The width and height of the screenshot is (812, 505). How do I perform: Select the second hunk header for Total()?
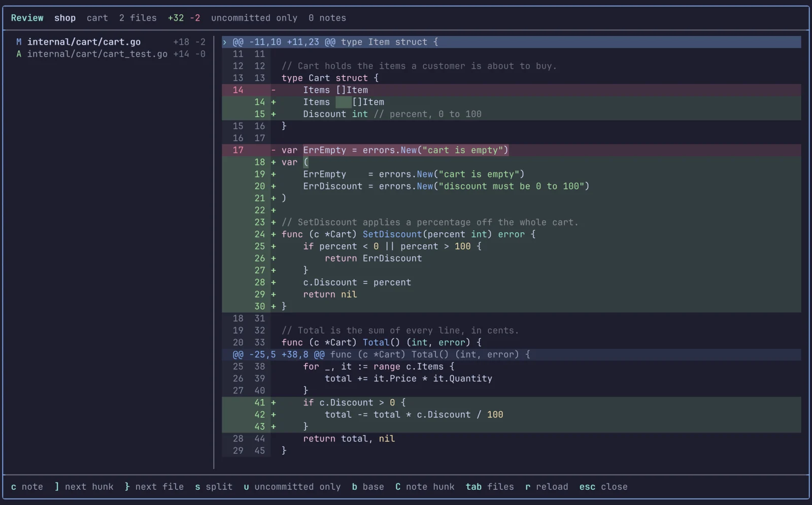click(x=512, y=354)
